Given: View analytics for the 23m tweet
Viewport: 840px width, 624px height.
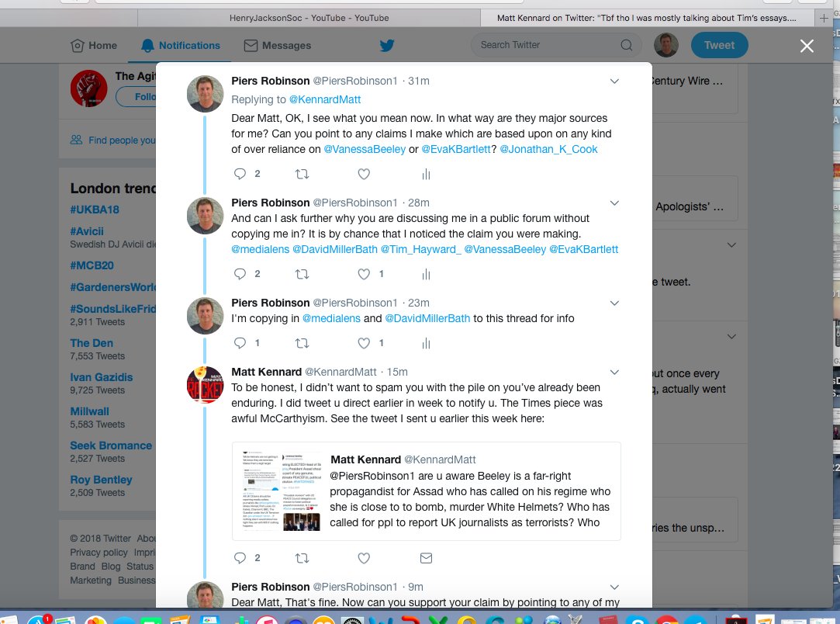Looking at the screenshot, I should pos(426,343).
